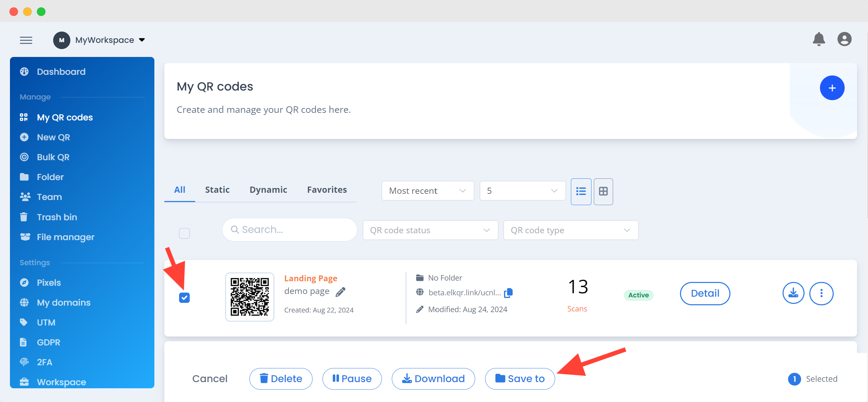Enable the select-all checkbox above the list

[x=184, y=233]
